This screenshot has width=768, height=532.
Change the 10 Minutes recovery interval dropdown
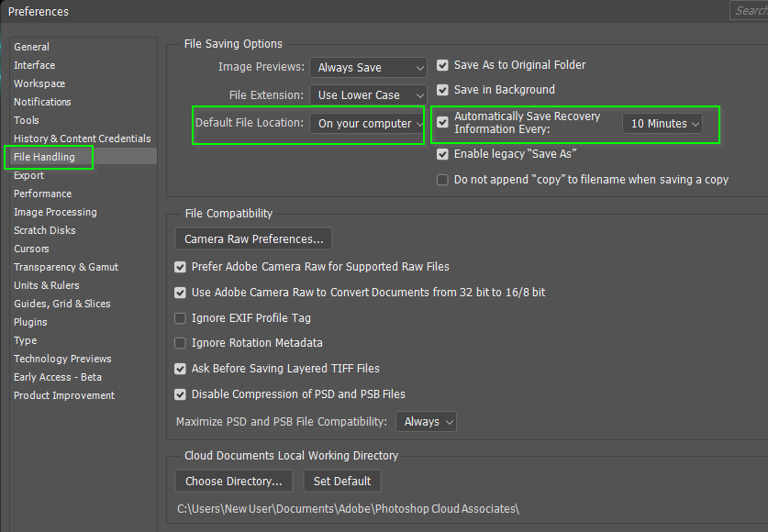coord(662,124)
